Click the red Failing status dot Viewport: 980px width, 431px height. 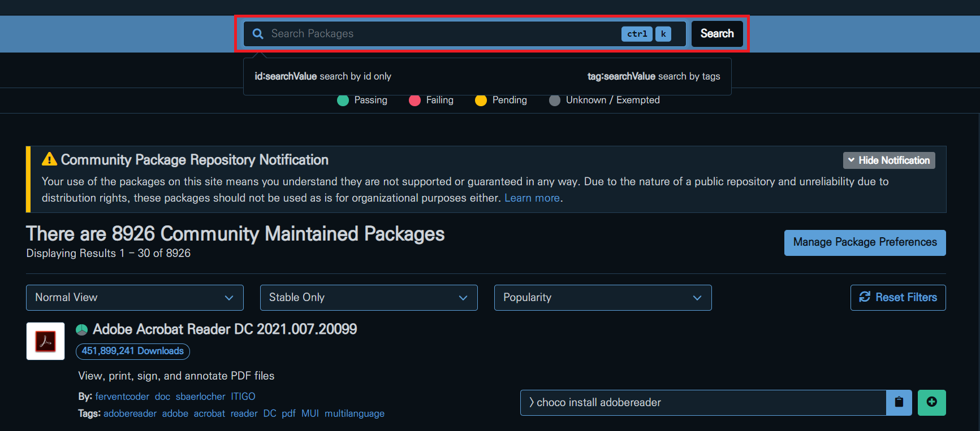(415, 101)
